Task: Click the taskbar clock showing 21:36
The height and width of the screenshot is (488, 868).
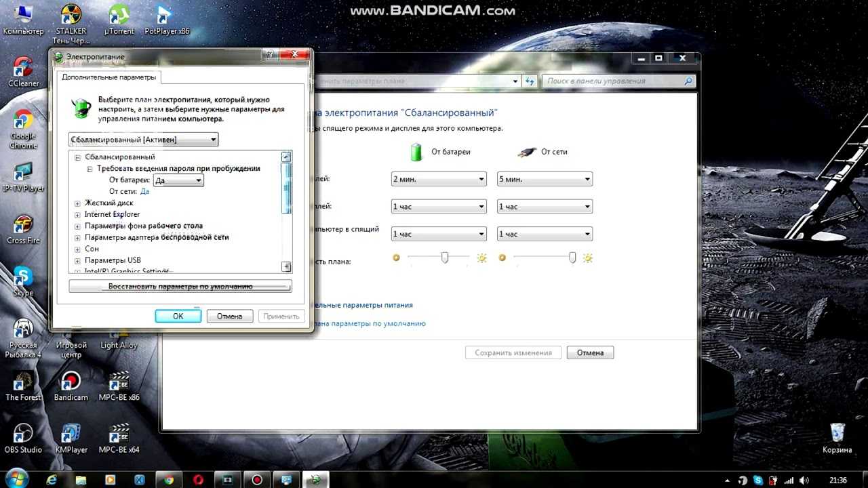Action: 838,480
